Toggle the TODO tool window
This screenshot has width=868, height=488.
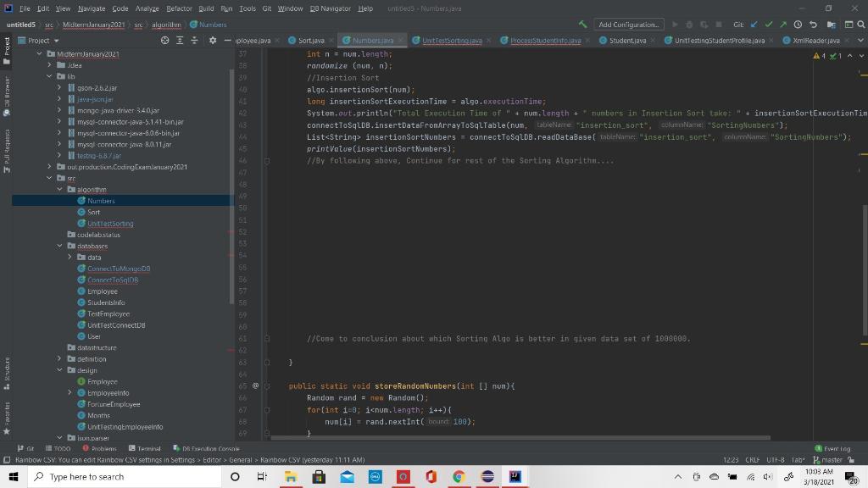coord(58,448)
